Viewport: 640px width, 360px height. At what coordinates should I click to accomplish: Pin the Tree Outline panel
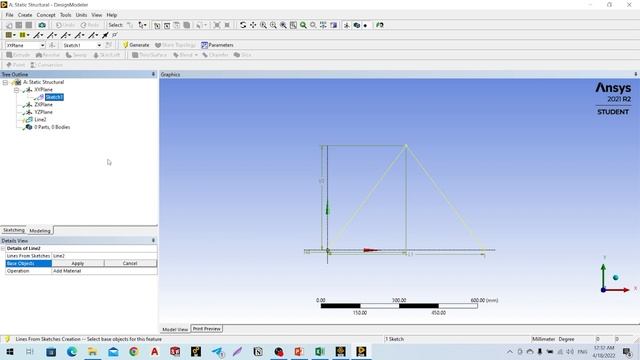153,74
